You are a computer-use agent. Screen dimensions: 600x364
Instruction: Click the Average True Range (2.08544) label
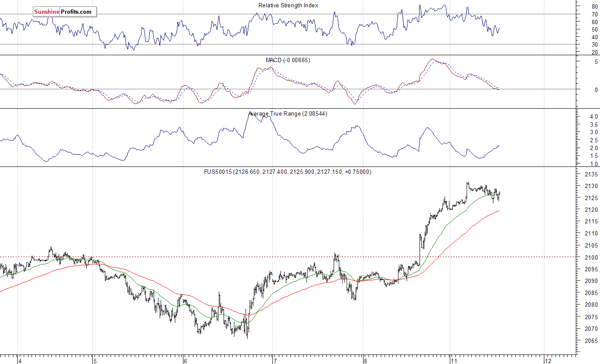[x=288, y=114]
